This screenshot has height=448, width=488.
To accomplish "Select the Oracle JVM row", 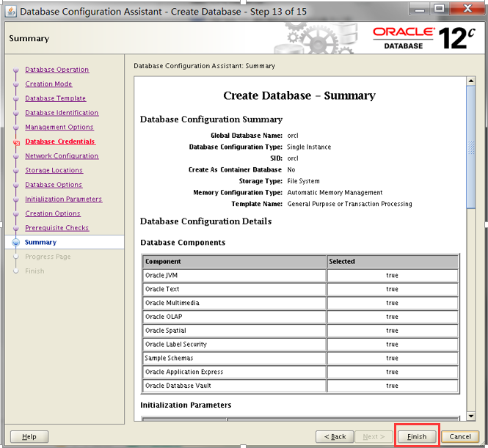I will tap(300, 276).
